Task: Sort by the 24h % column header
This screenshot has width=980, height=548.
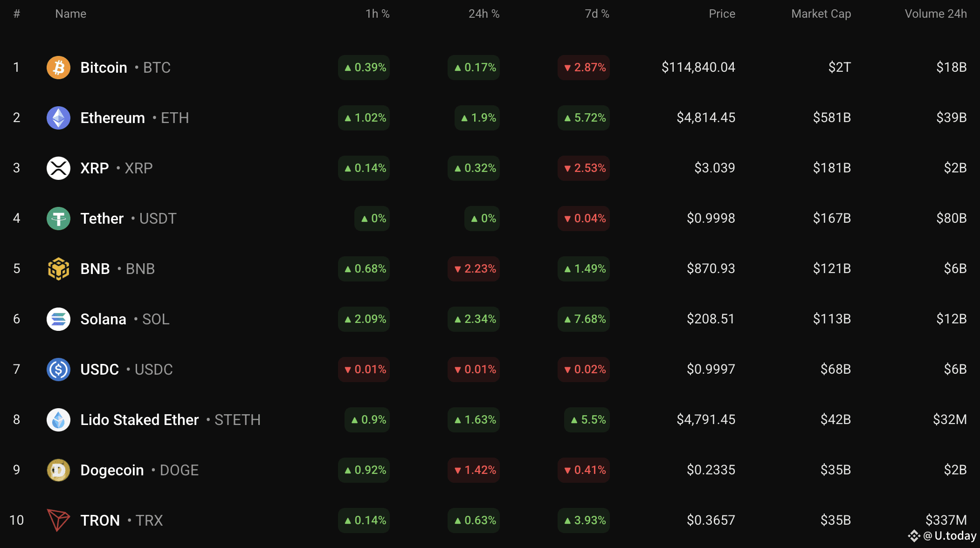Action: 483,14
